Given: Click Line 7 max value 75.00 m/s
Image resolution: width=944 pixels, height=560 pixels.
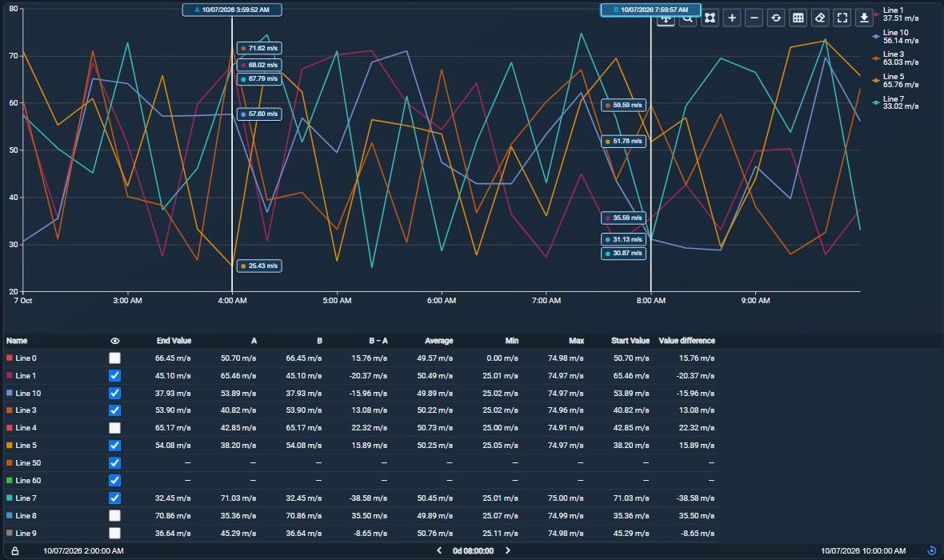Looking at the screenshot, I should pyautogui.click(x=566, y=498).
